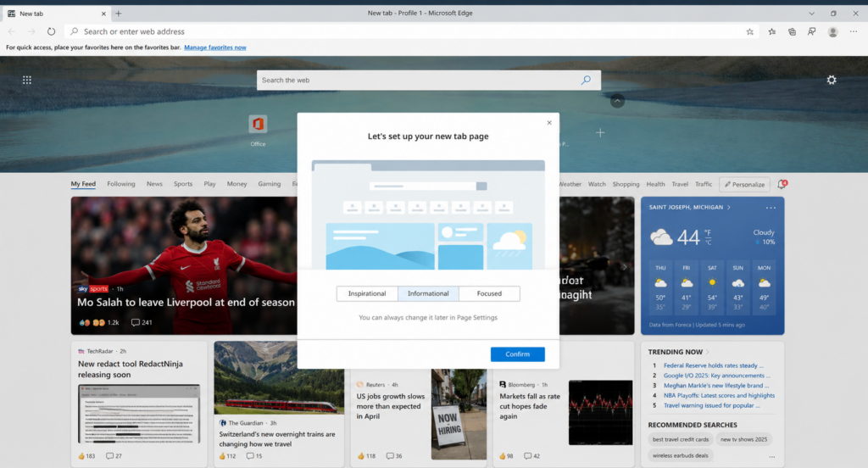
Task: Open the feedback icon in toolbar
Action: pos(811,31)
